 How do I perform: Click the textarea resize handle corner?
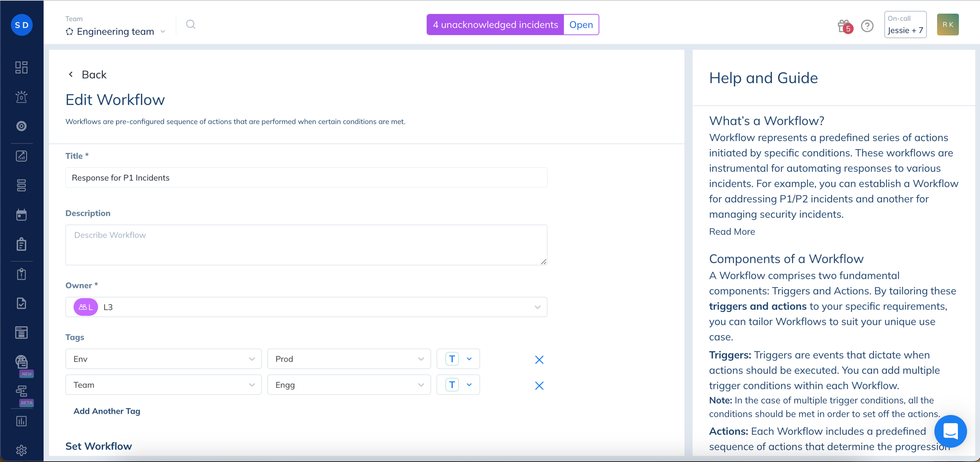tap(544, 261)
